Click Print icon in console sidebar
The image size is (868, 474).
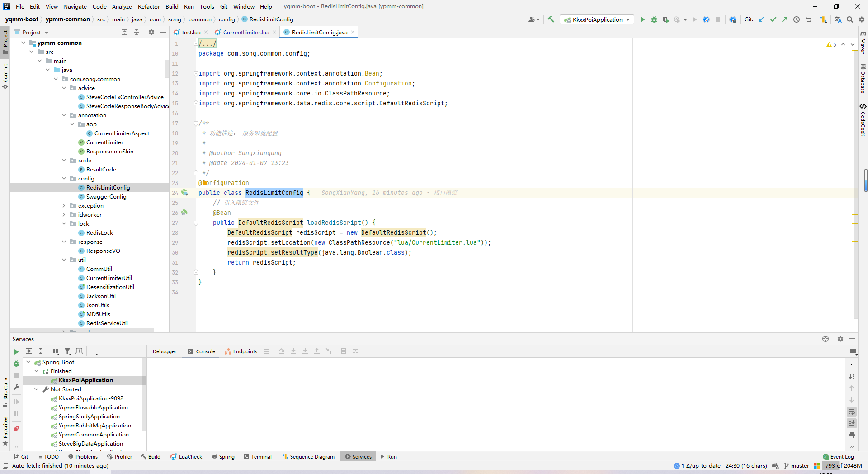point(852,435)
